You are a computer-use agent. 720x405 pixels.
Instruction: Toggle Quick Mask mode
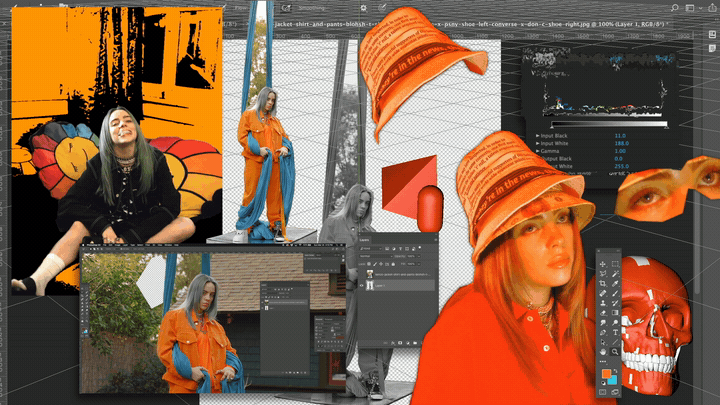pyautogui.click(x=602, y=392)
